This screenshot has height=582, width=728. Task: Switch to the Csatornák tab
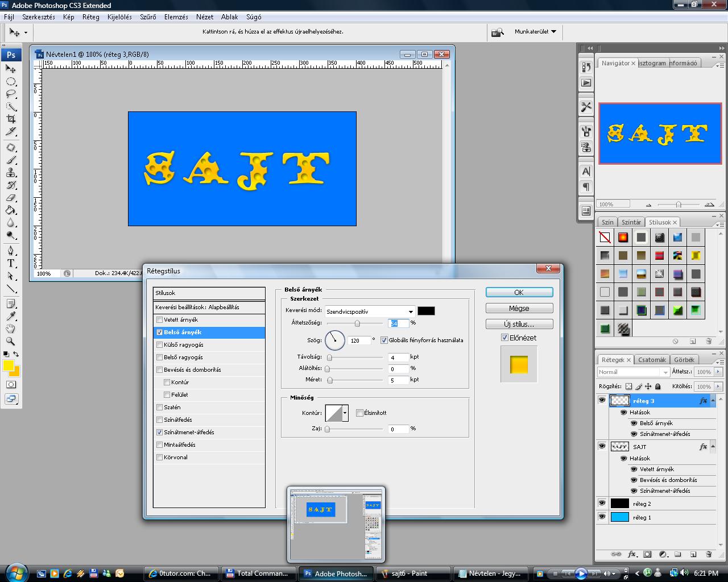coord(652,360)
